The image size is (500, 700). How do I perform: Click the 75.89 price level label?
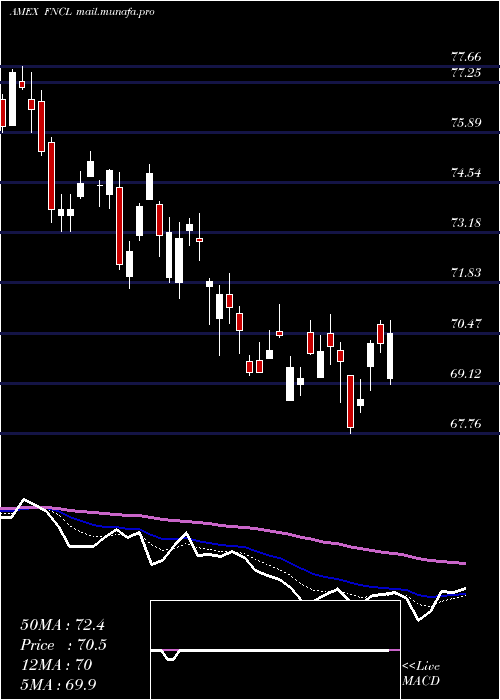click(466, 122)
